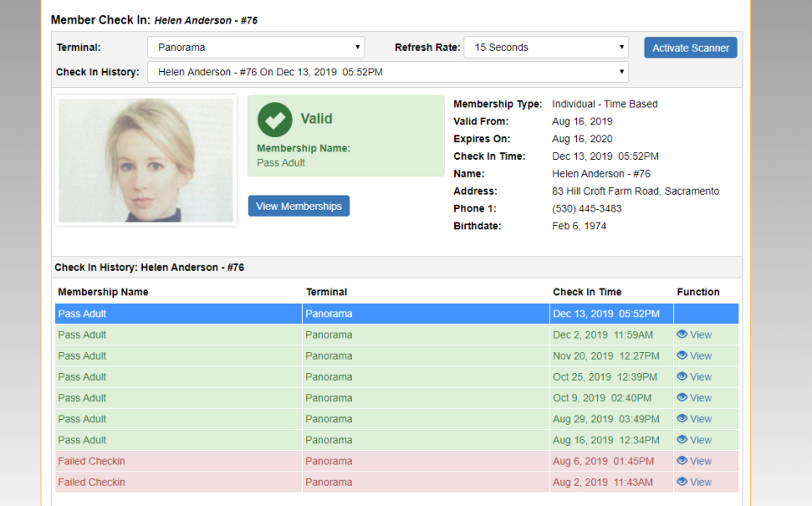Open the Terminal dropdown showing Panorama
The width and height of the screenshot is (812, 506).
pos(255,47)
